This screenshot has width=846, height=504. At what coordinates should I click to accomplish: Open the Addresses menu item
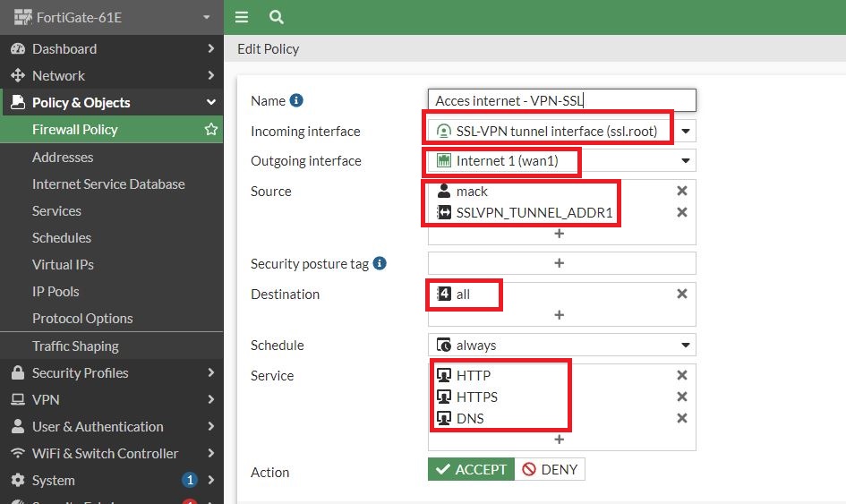[x=63, y=157]
